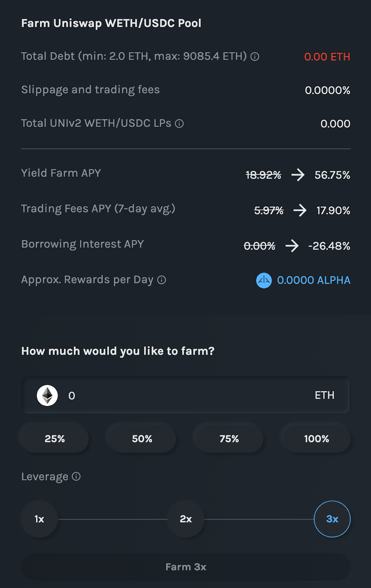The image size is (371, 588).
Task: Click the blue ALPHA token icon
Action: pos(264,280)
